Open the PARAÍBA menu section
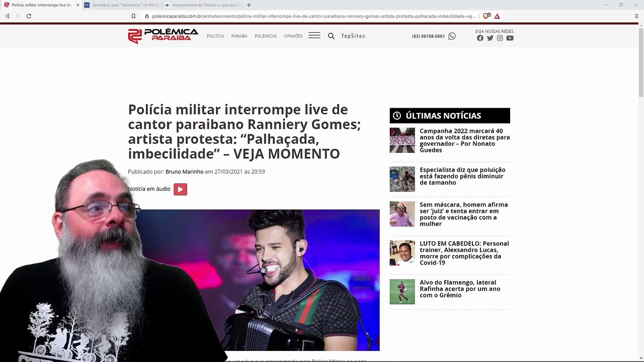644x362 pixels. pyautogui.click(x=239, y=36)
